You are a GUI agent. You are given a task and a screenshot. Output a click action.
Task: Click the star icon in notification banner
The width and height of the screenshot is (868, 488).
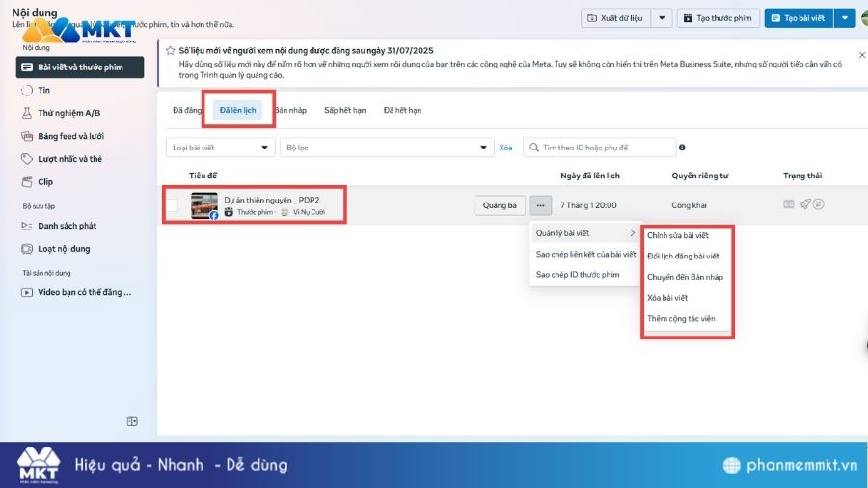tap(170, 51)
